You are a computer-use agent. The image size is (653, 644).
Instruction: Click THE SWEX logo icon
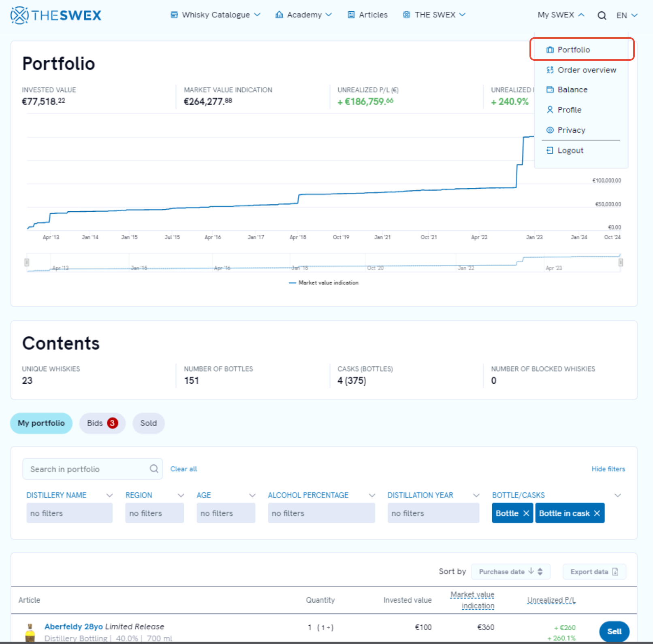point(19,15)
